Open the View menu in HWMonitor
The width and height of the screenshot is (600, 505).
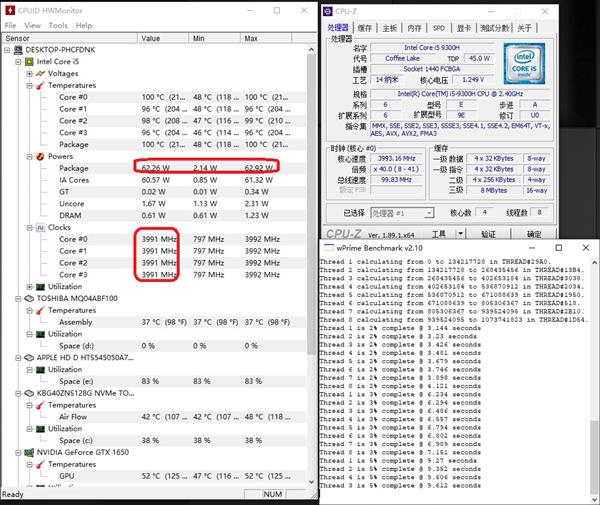point(32,26)
